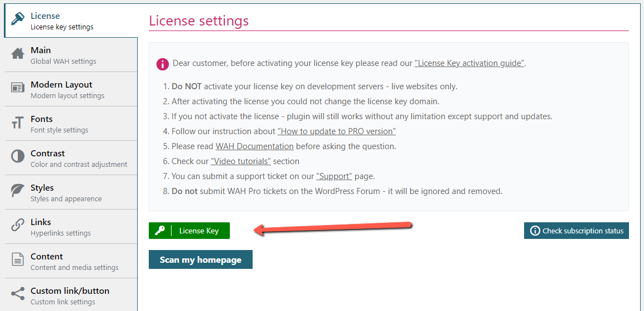Select the Fonts tab label

point(42,119)
